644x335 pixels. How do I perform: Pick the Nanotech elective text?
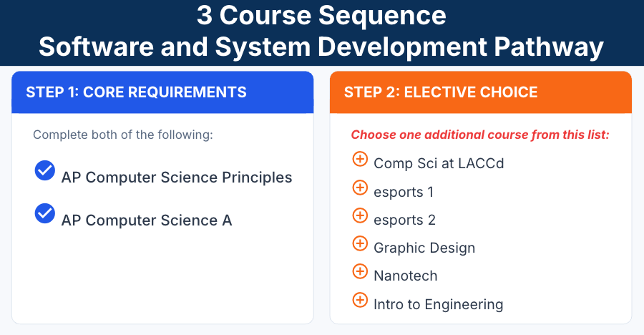point(406,276)
